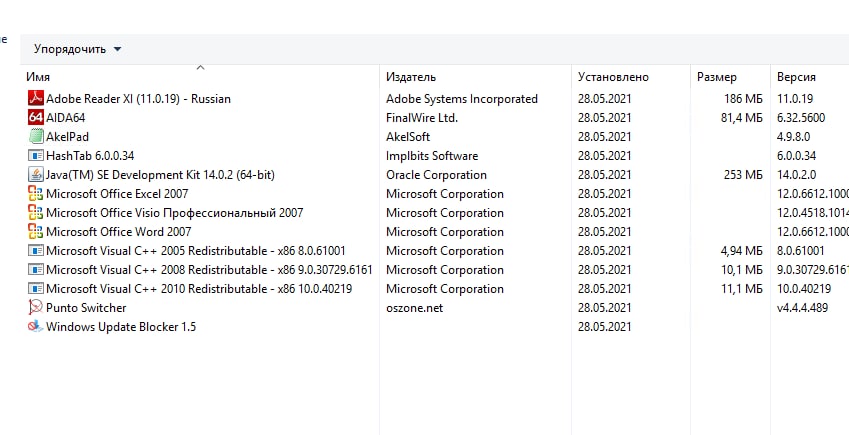849x435 pixels.
Task: Click the 11,1 МБ size value
Action: pyautogui.click(x=741, y=288)
